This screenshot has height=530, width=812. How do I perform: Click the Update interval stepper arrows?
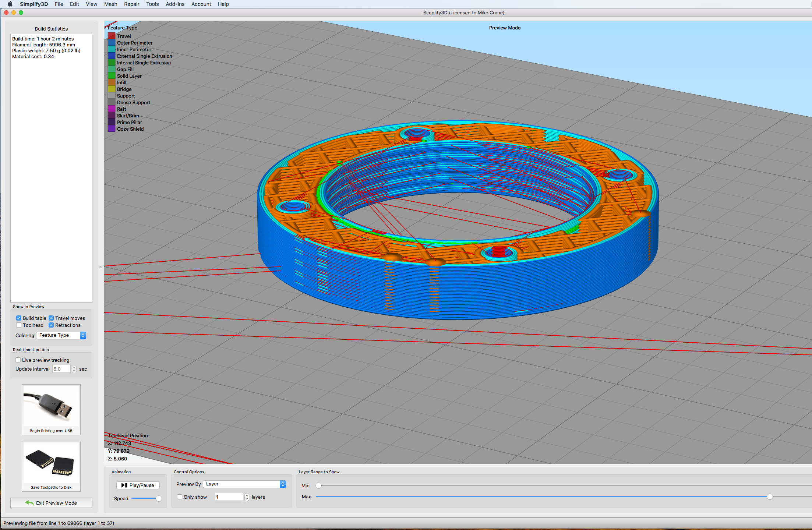pyautogui.click(x=74, y=369)
